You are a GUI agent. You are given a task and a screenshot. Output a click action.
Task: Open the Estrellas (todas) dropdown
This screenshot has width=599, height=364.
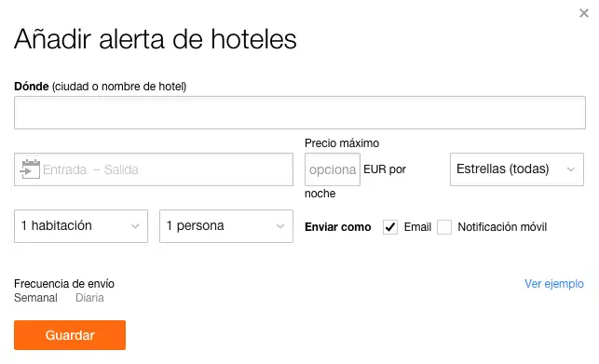click(516, 169)
